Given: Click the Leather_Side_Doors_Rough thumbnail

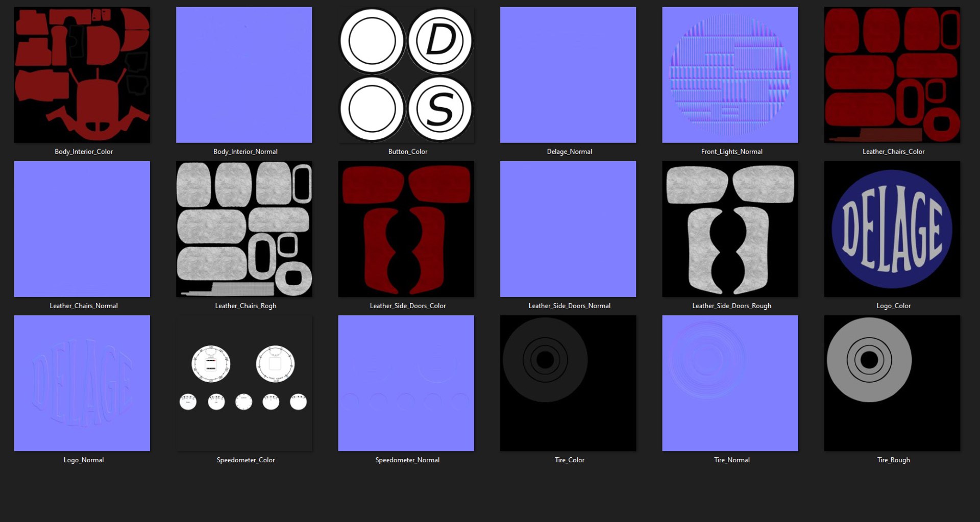Looking at the screenshot, I should pos(730,229).
